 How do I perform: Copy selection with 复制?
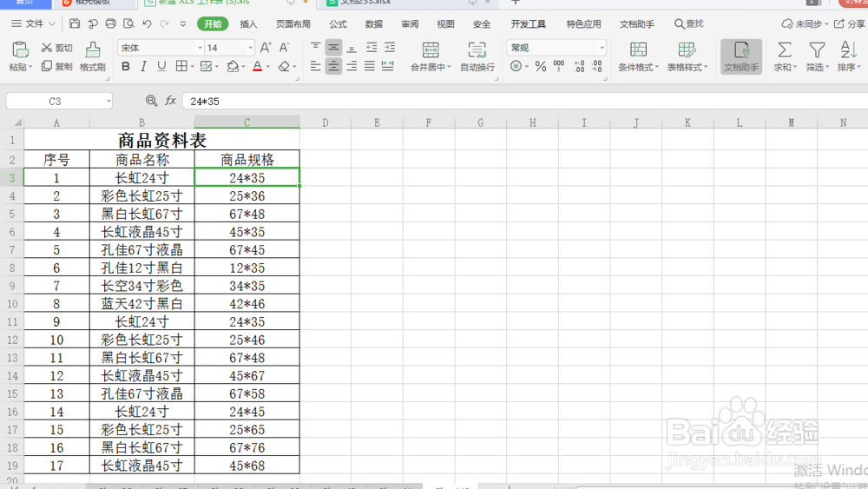tap(57, 67)
